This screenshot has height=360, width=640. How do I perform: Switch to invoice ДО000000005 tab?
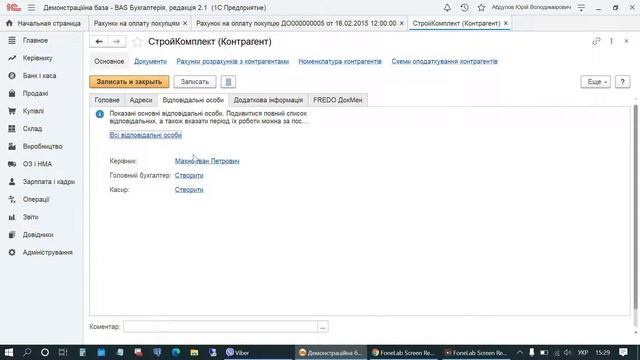point(296,23)
